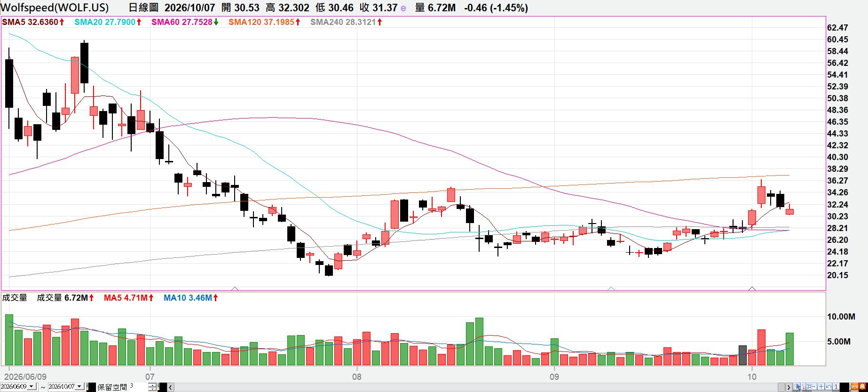Decrease the 保留空間 spinner value

tap(152, 389)
